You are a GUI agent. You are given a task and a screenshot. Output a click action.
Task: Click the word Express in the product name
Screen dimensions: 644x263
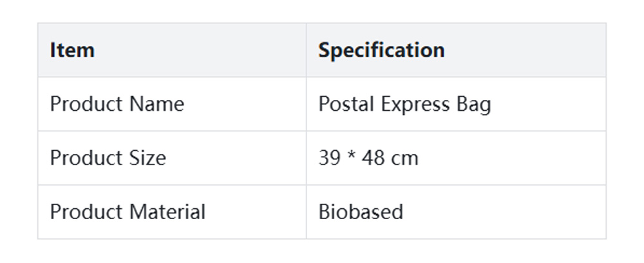coord(409,104)
